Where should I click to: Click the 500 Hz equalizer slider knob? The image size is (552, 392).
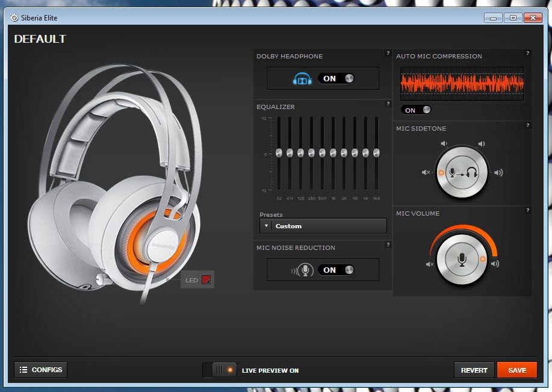[322, 153]
